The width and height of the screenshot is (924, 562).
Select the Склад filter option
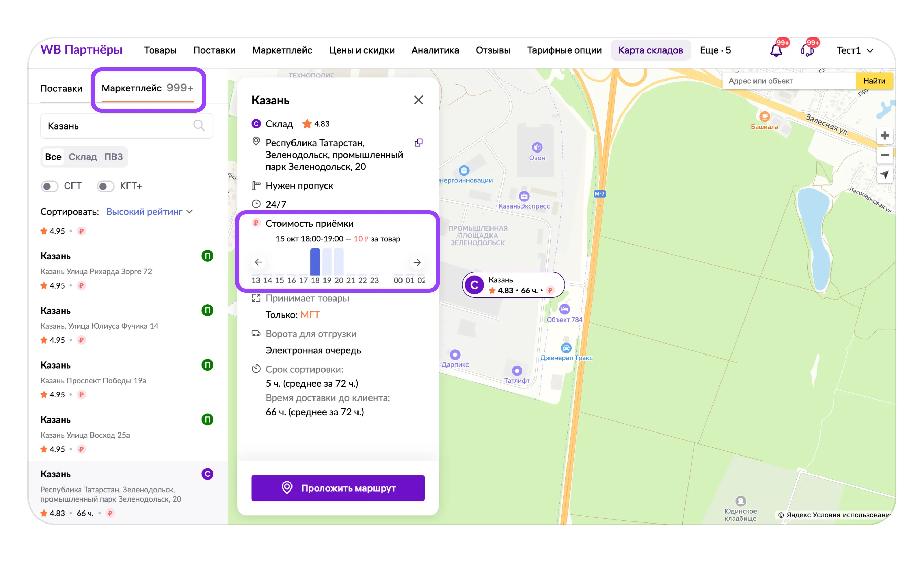82,157
